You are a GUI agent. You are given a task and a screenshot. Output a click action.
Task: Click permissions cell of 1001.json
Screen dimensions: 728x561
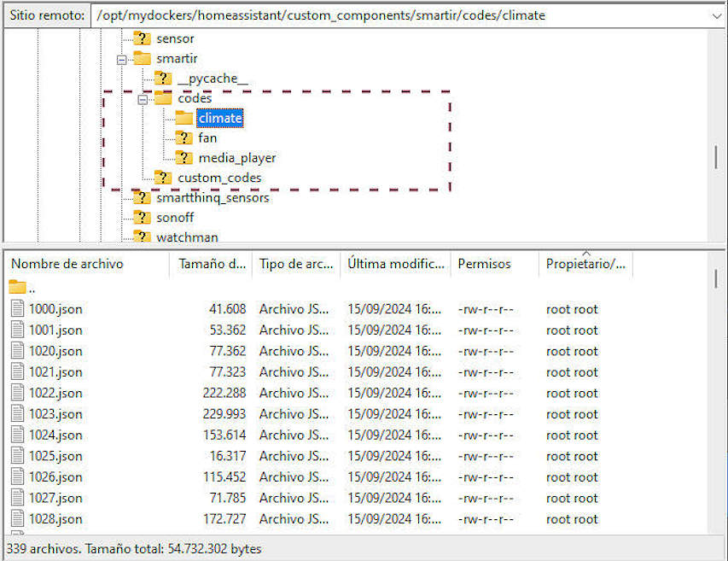[486, 330]
